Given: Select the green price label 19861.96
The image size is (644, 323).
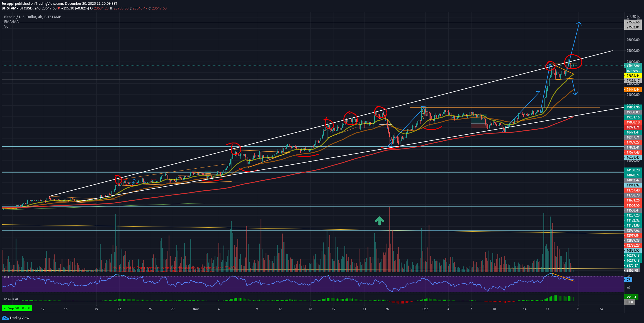Looking at the screenshot, I should coord(633,107).
